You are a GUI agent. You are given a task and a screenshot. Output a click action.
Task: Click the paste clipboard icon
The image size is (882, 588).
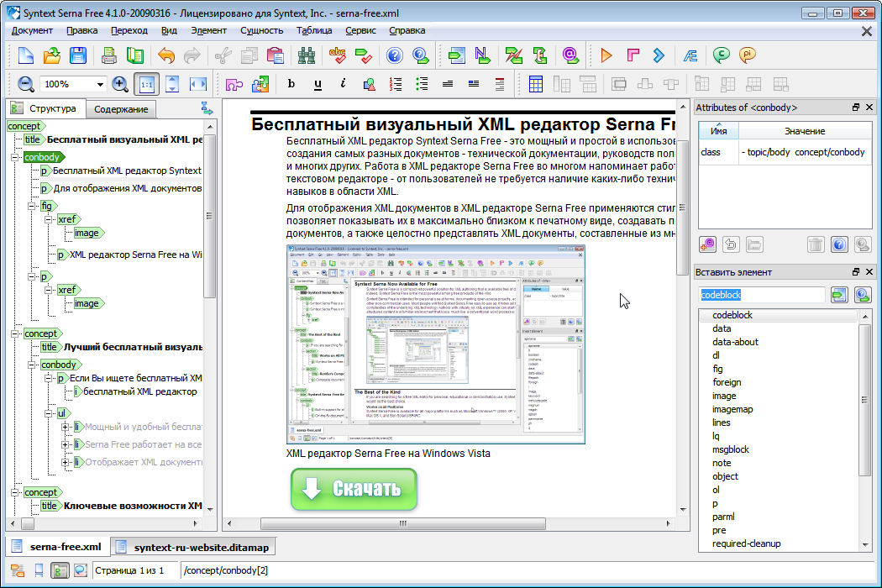click(x=275, y=55)
